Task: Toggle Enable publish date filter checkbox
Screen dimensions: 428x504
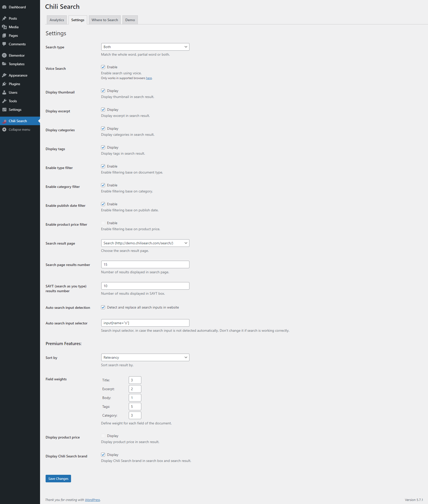Action: 103,204
